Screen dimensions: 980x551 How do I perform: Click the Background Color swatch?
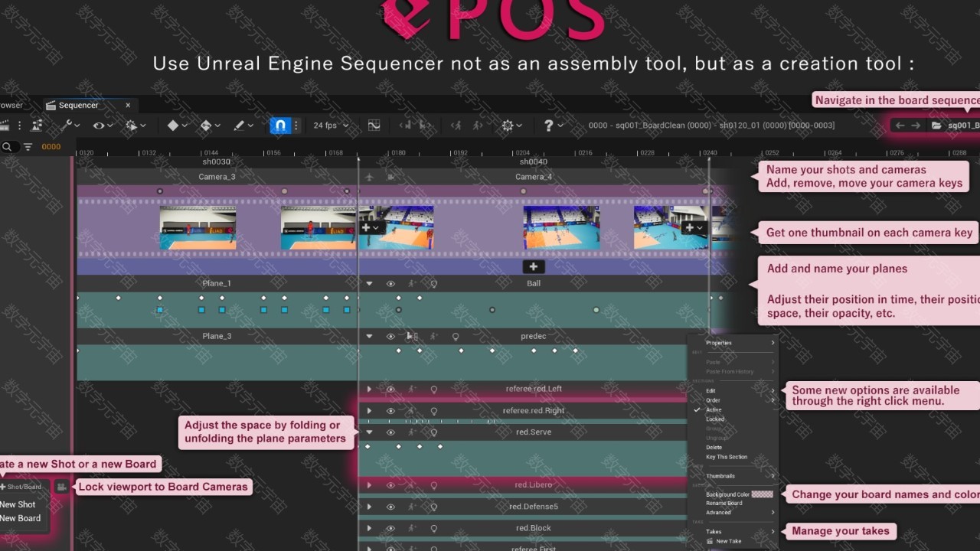click(x=762, y=494)
